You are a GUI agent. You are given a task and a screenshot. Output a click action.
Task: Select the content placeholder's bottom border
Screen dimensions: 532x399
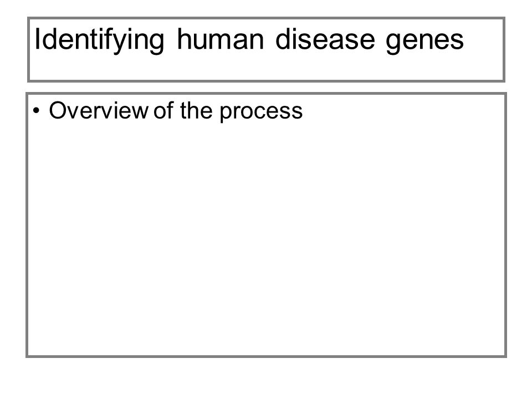click(x=267, y=356)
